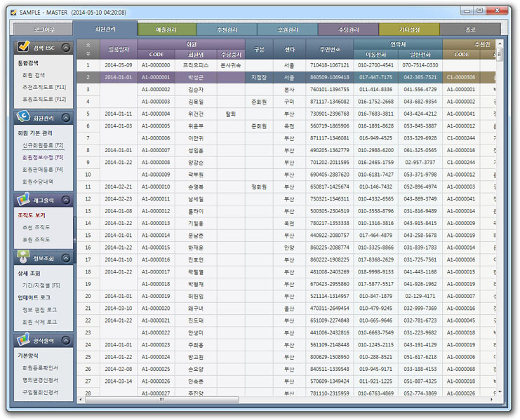Switch to the 회원관리 top tab
520x420 pixels.
[105, 29]
